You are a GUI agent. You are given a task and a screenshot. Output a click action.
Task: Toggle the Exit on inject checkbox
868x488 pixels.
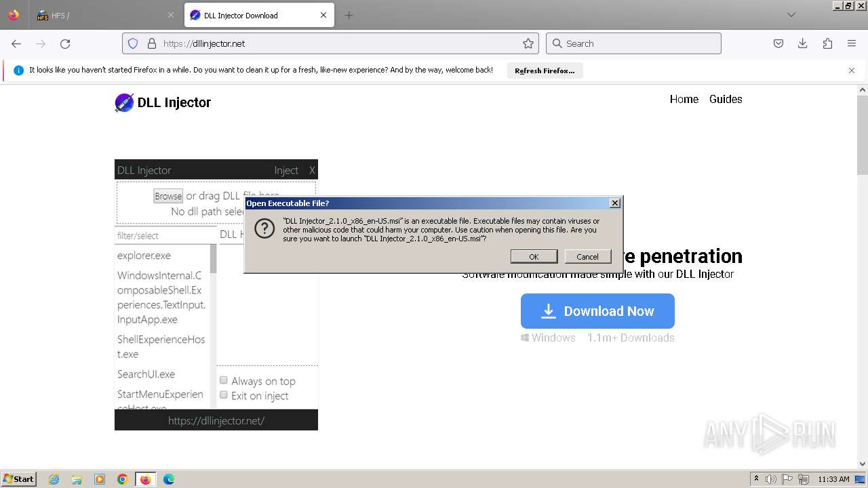pos(224,395)
